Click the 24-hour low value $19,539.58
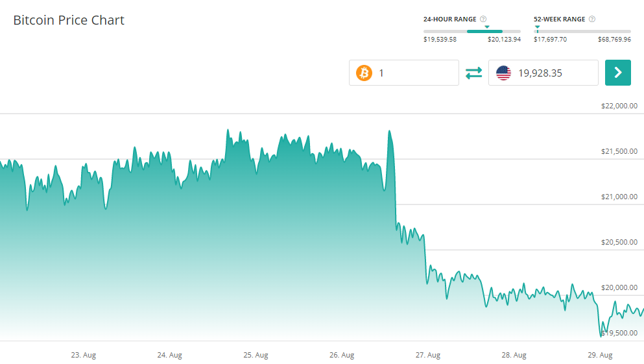The image size is (644, 364). pyautogui.click(x=440, y=40)
